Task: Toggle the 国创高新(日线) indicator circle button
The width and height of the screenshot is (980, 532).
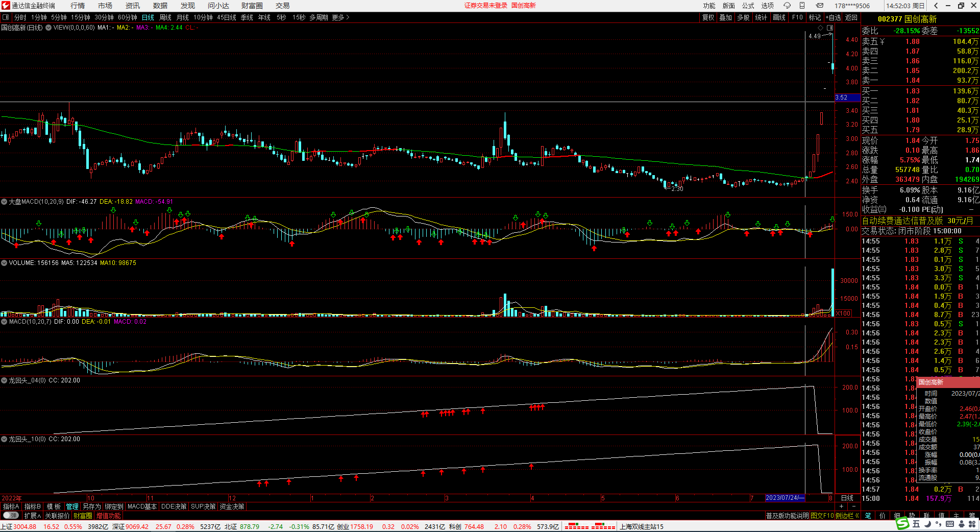Action: click(48, 28)
